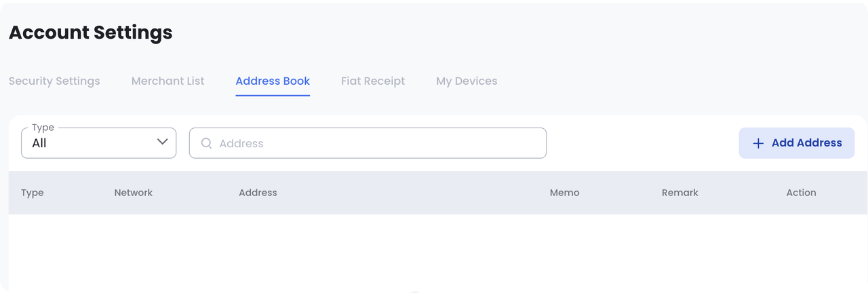Focus the Address search input field
The image size is (868, 293).
380,143
